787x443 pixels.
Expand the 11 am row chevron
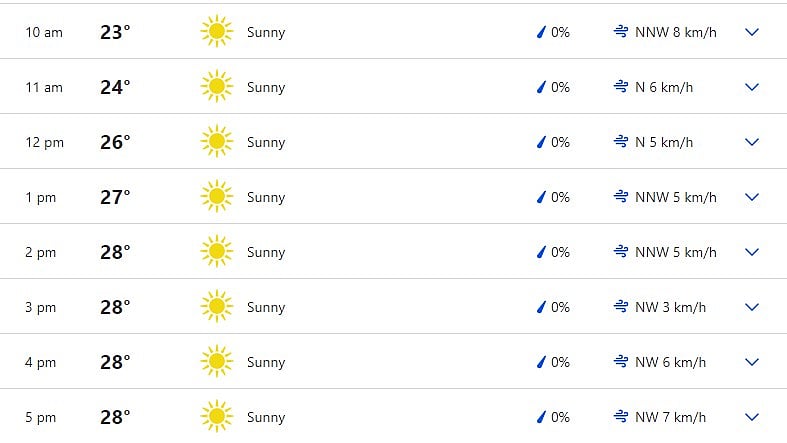click(751, 87)
